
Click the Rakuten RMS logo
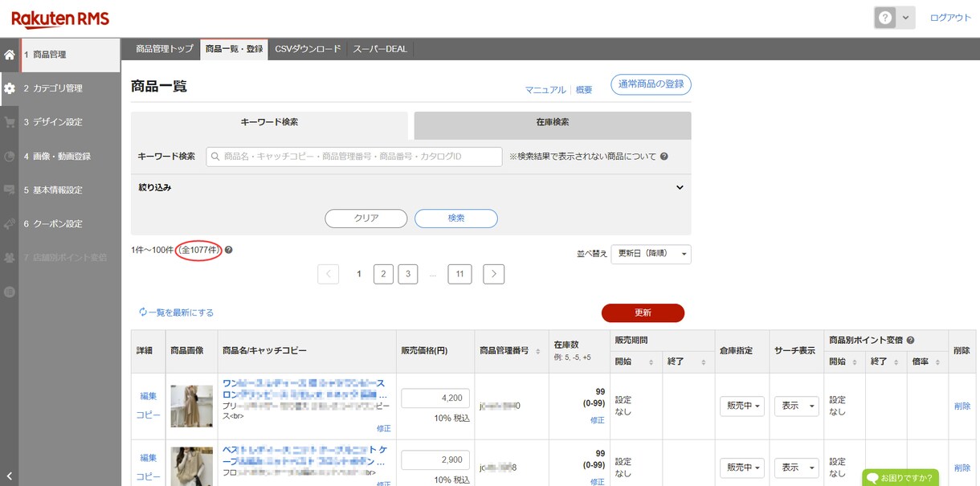pos(60,19)
